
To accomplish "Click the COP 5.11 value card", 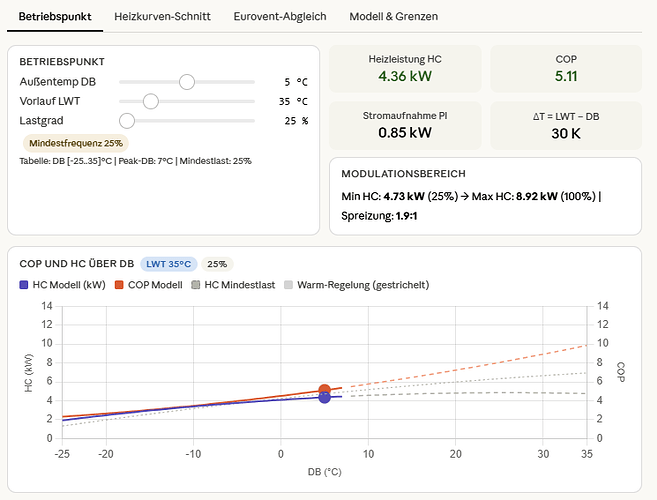I will click(x=566, y=69).
